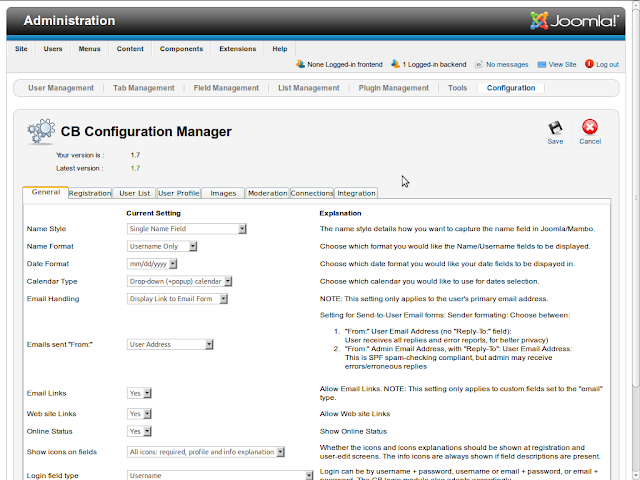
Task: Open the Show icons on fields dropdown
Action: click(206, 452)
